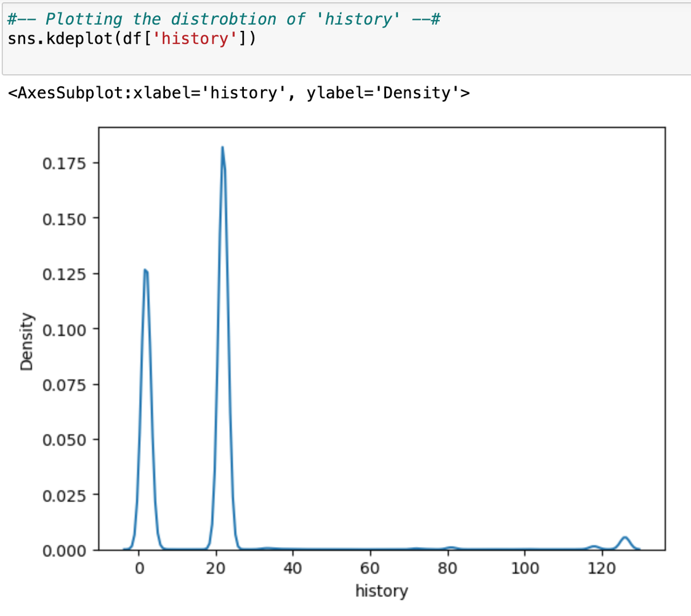Click the x-axis tick label 40
The width and height of the screenshot is (691, 616).
(293, 567)
